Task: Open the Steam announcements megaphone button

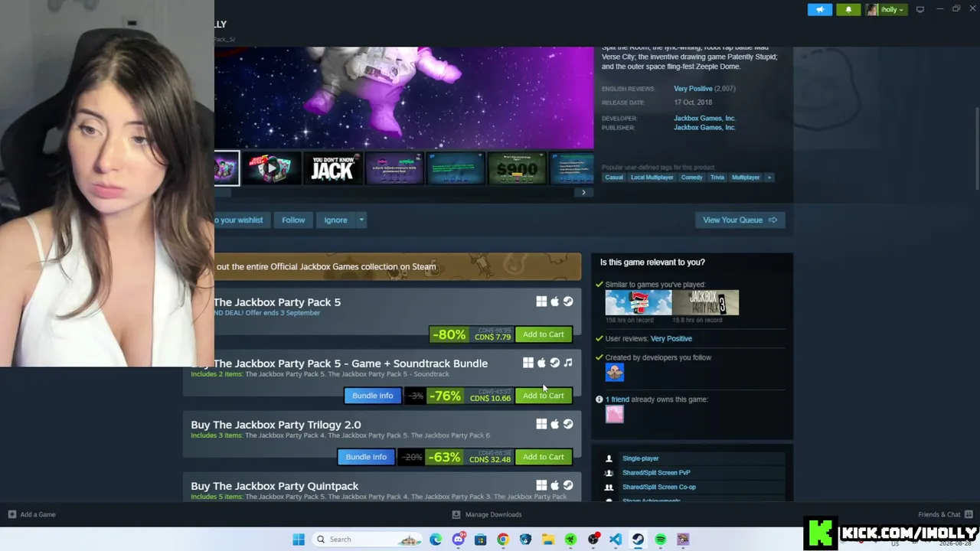Action: (x=819, y=9)
